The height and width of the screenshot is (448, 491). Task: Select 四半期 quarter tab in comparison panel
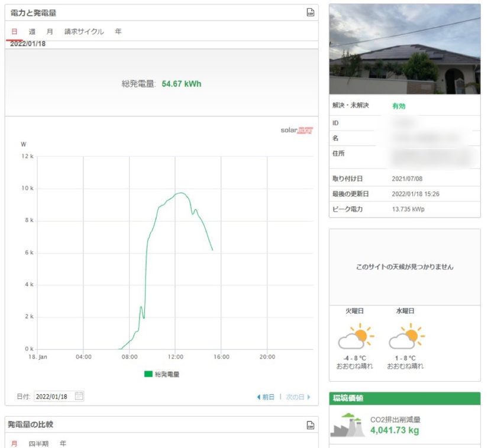click(38, 443)
